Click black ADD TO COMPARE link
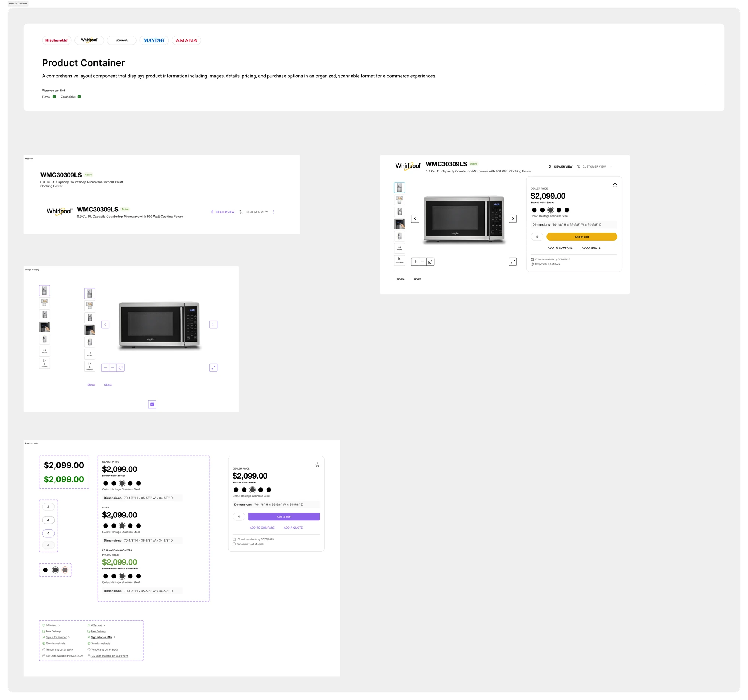This screenshot has height=700, width=748. click(x=560, y=248)
